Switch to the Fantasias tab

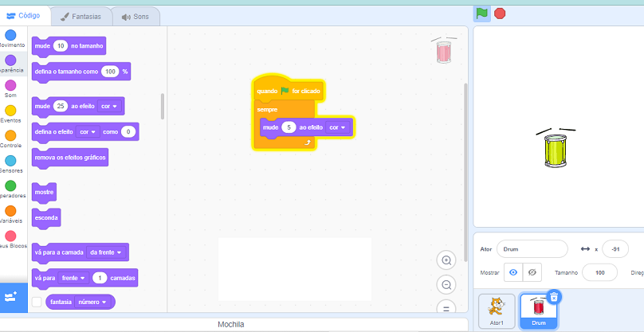79,16
